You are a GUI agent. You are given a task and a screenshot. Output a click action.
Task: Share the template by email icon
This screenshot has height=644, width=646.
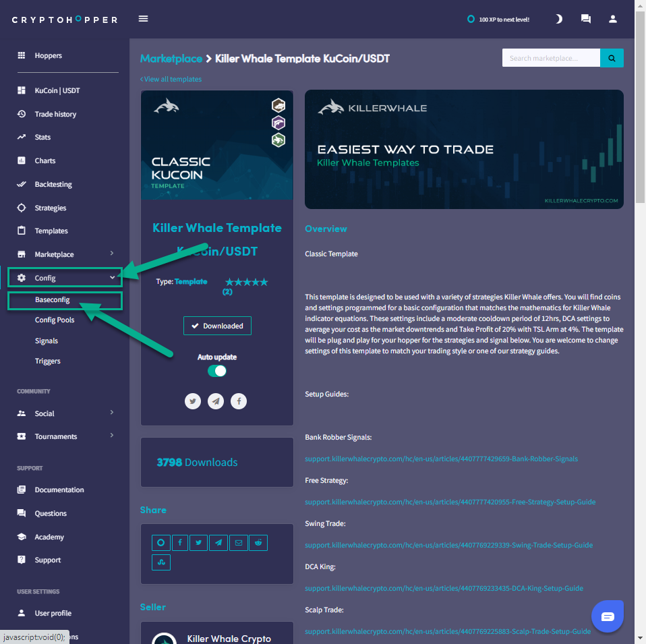click(238, 542)
